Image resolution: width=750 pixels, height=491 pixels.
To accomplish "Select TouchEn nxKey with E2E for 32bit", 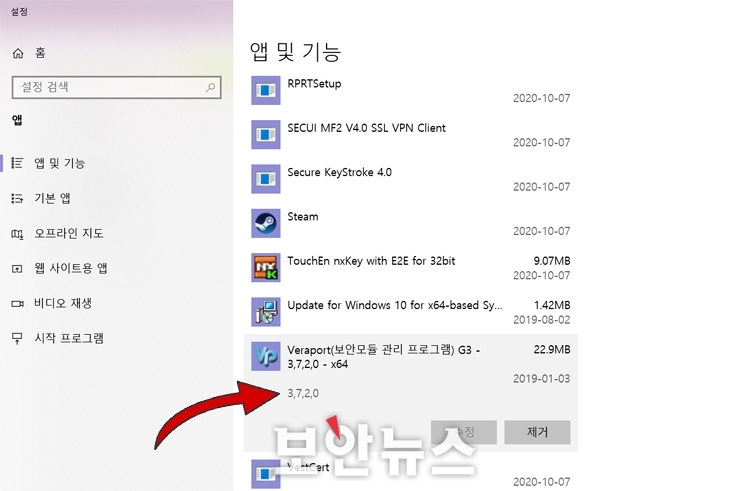I will pyautogui.click(x=371, y=261).
